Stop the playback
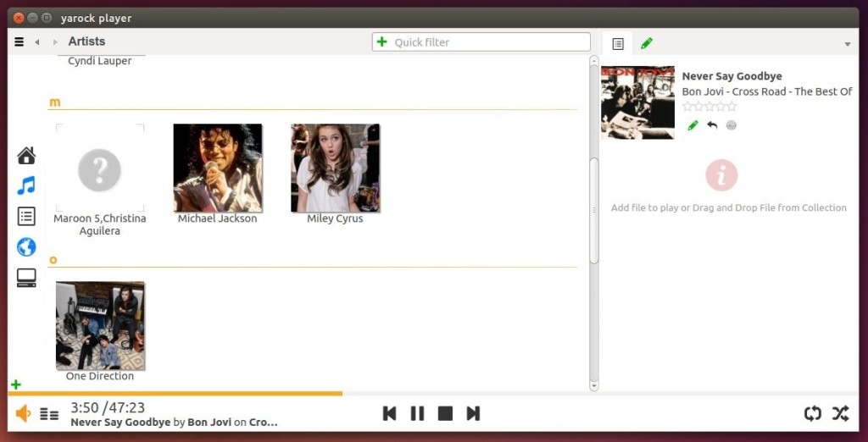 coord(445,413)
